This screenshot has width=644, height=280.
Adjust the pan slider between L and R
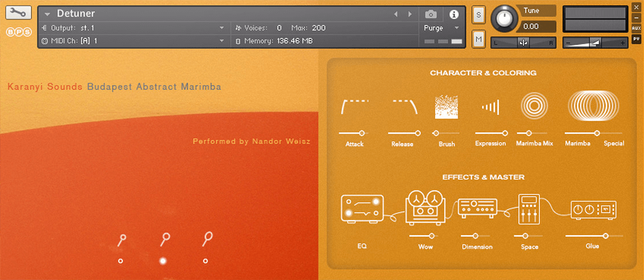point(523,42)
